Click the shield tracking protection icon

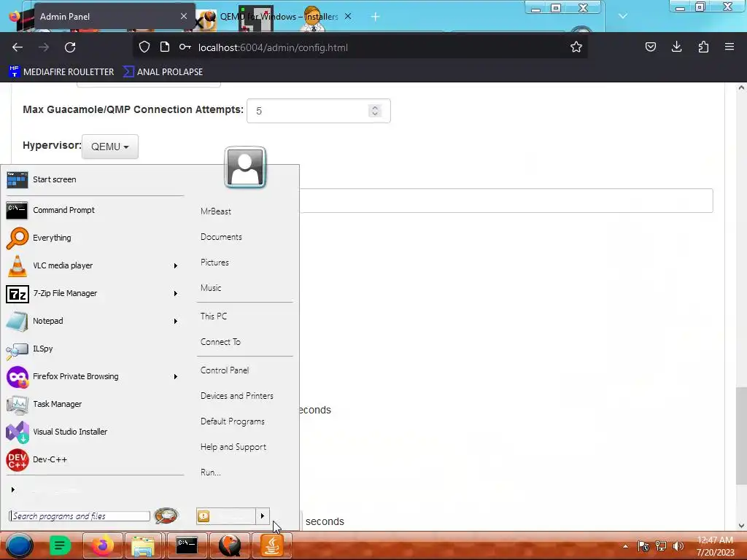tap(144, 47)
